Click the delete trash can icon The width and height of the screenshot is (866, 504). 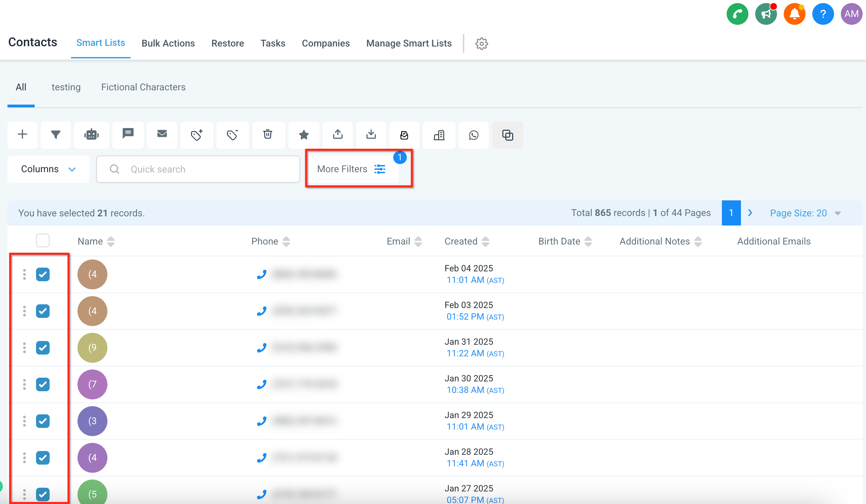tap(268, 134)
